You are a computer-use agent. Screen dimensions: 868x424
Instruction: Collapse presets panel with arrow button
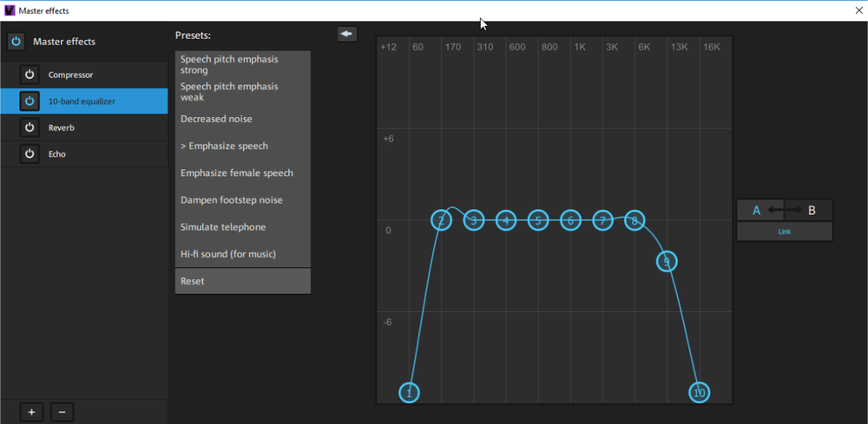(x=347, y=34)
